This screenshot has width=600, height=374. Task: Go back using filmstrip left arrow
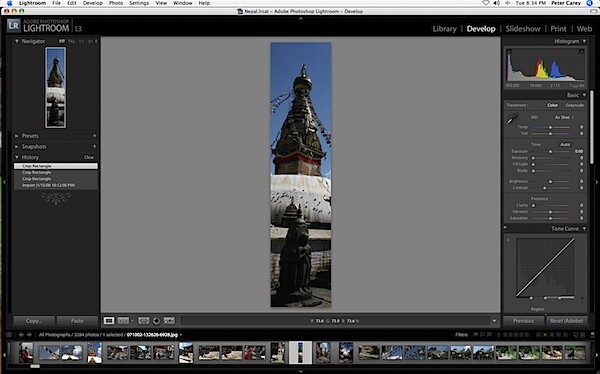coord(21,335)
